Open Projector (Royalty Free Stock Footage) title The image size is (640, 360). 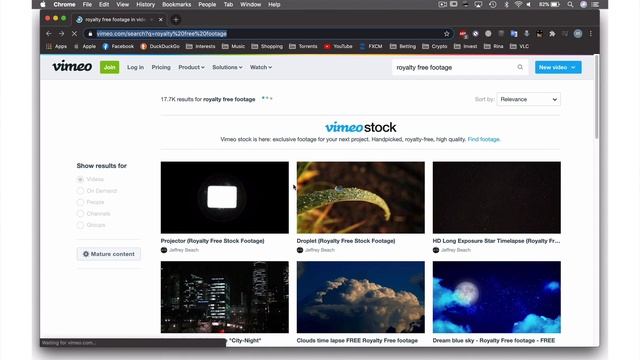click(212, 241)
